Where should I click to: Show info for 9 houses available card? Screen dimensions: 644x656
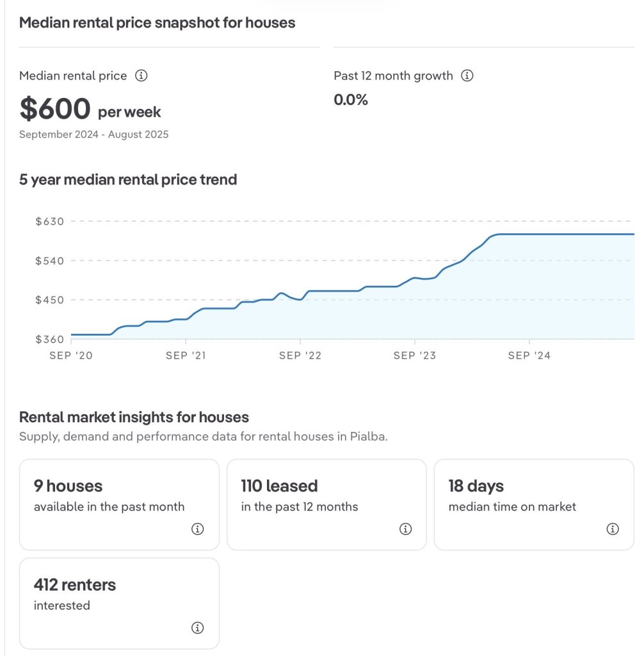(198, 529)
